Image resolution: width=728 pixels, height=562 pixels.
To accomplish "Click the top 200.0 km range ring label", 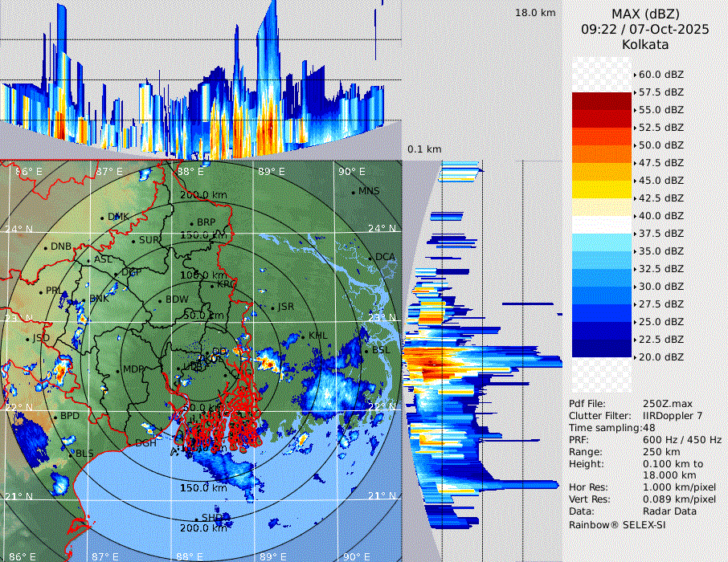I will [202, 195].
